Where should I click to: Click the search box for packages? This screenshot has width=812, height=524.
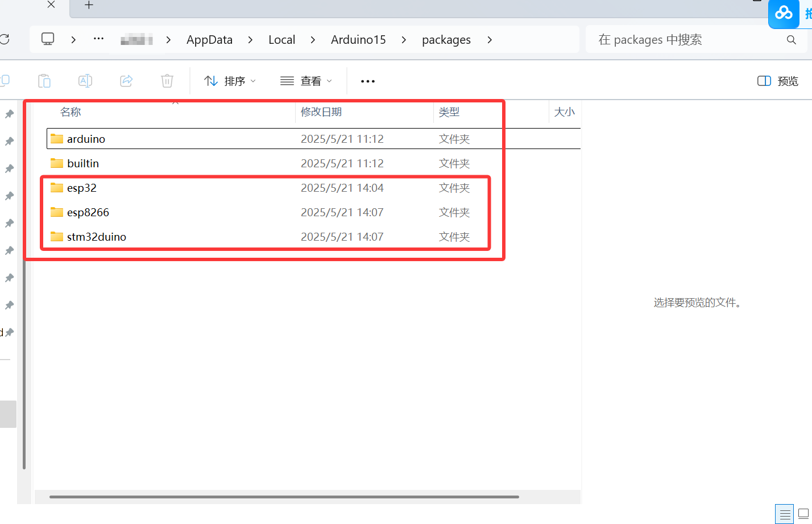coord(696,39)
